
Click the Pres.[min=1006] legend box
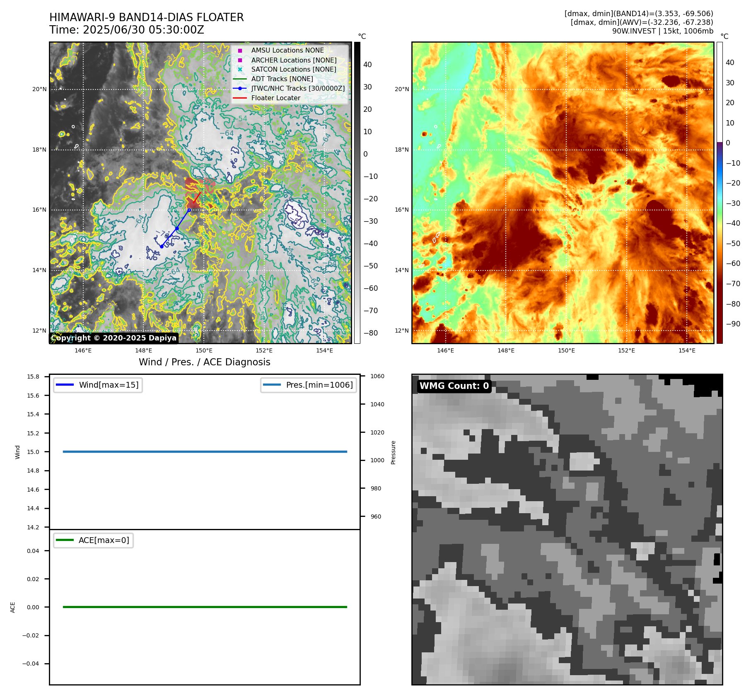(x=309, y=385)
